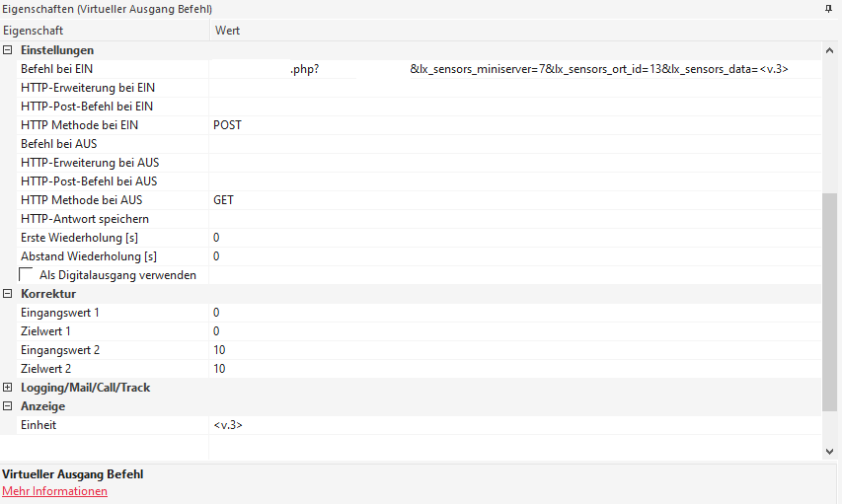Collapse the Anzeige section
Viewport: 842px width, 504px height.
(8, 406)
